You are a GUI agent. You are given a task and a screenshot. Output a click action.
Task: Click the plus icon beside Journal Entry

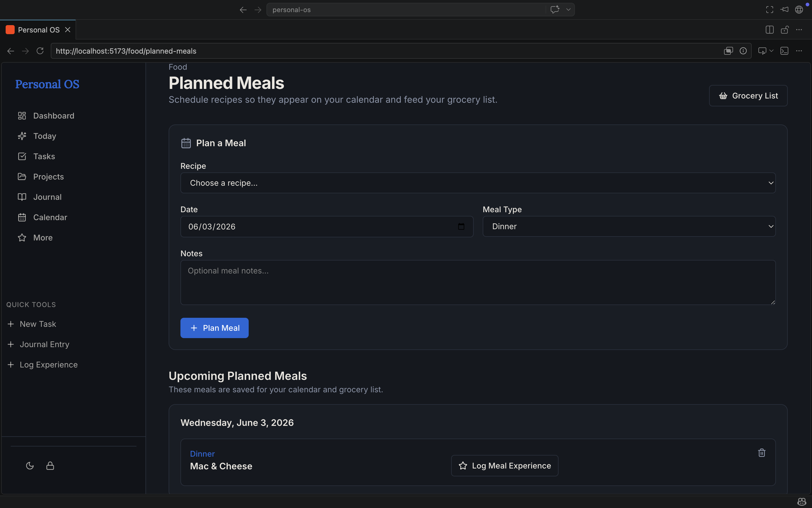point(11,344)
